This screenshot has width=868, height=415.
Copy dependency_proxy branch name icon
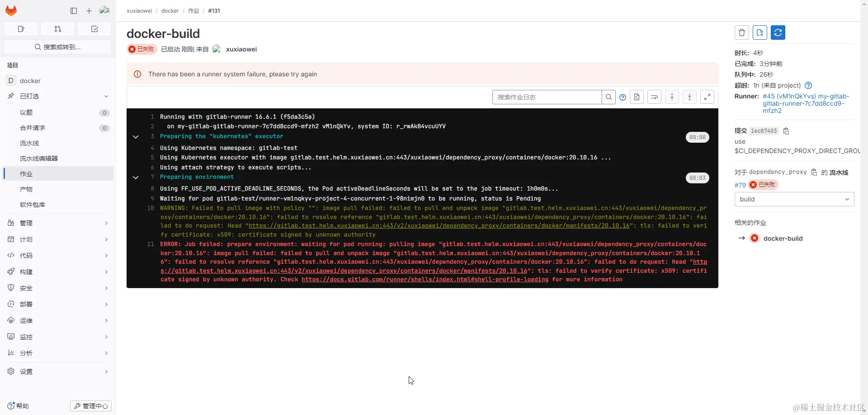point(814,172)
